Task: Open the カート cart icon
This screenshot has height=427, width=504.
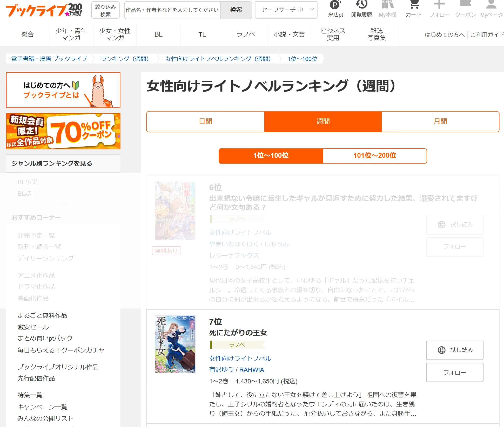Action: coord(413,9)
